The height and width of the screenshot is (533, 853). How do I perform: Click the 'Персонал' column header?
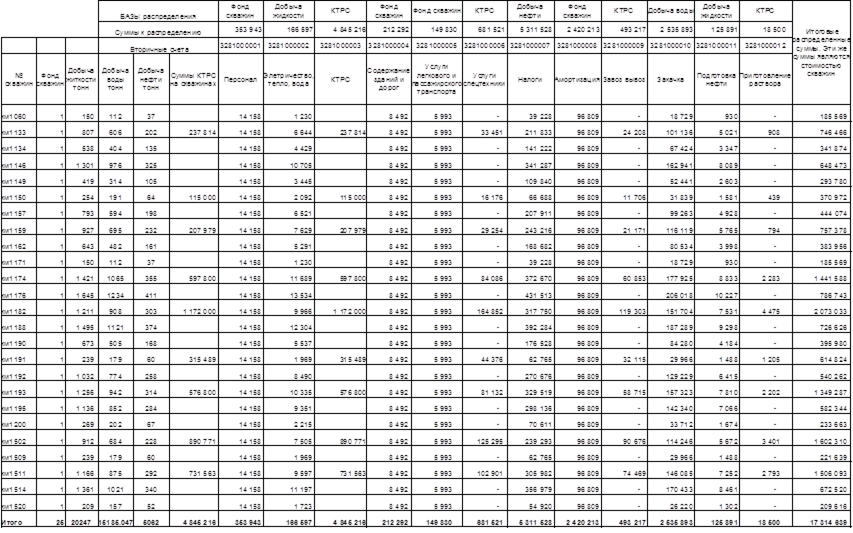240,79
